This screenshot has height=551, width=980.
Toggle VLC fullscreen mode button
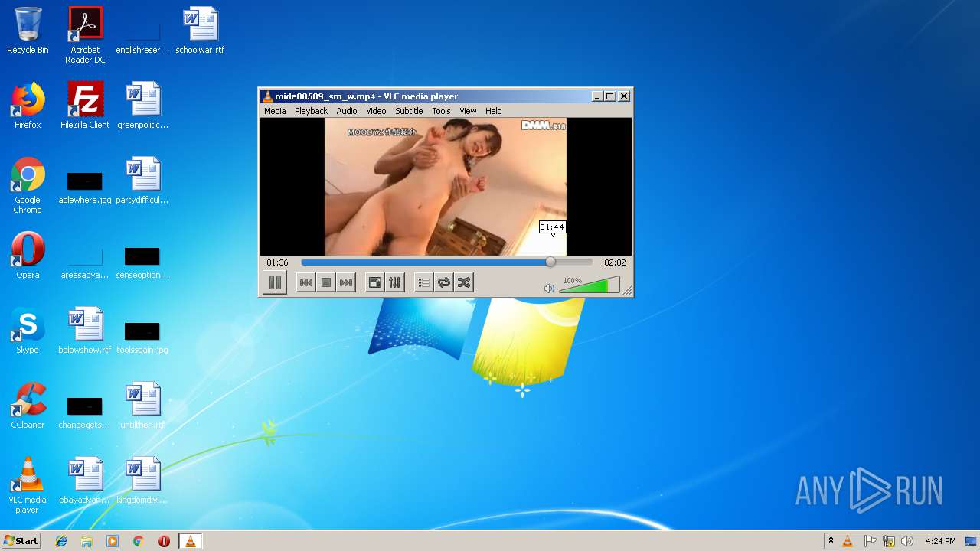click(374, 282)
